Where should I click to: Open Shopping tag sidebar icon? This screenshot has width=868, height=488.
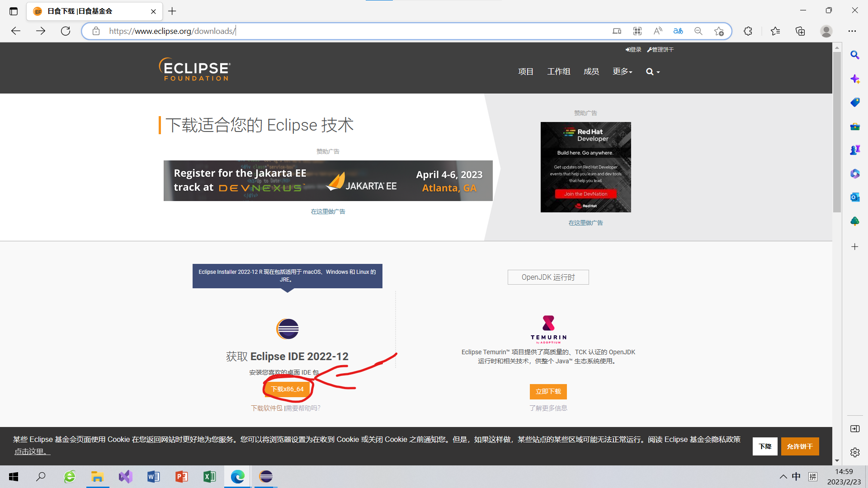pos(854,103)
